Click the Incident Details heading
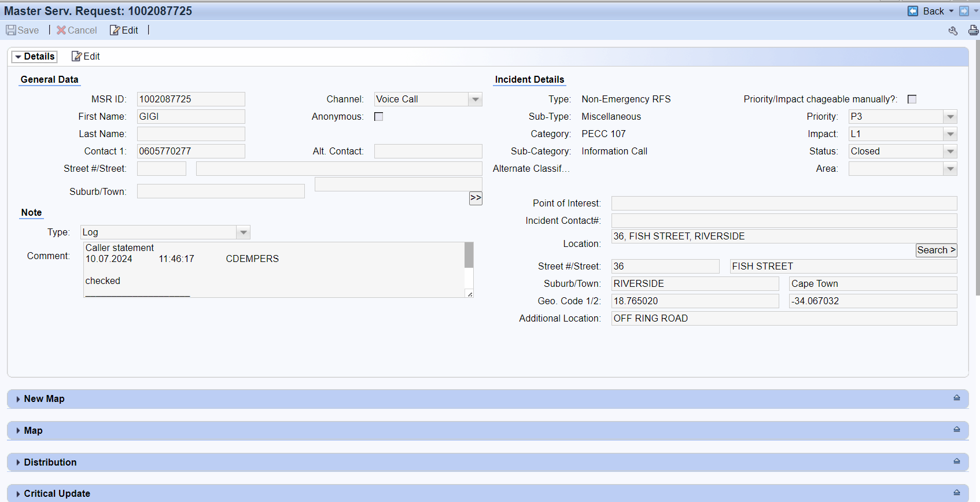980x502 pixels. coord(529,80)
